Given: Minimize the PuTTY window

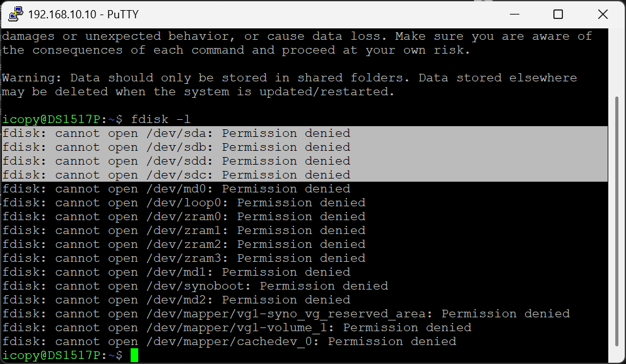Looking at the screenshot, I should pyautogui.click(x=514, y=15).
